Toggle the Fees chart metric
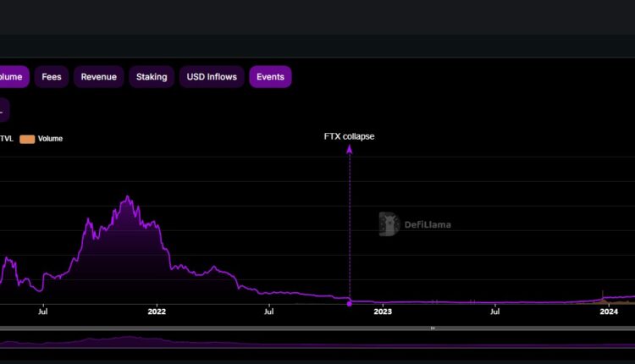 [52, 77]
